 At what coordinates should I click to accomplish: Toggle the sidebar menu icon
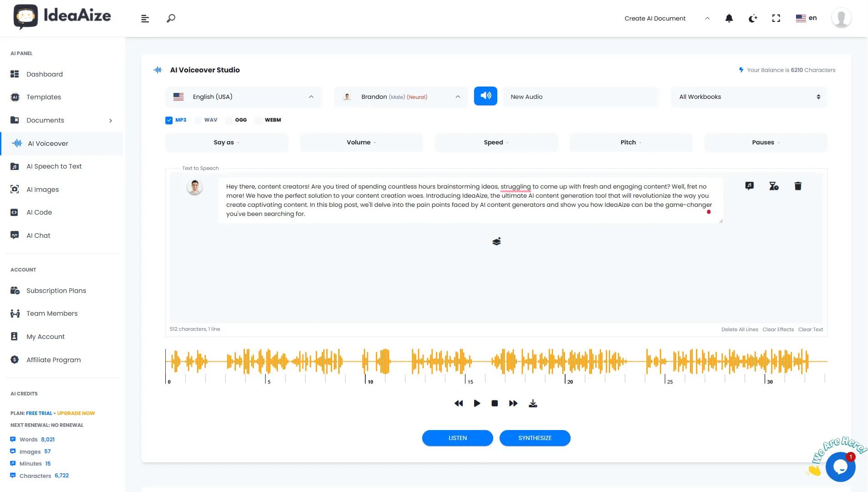click(x=145, y=19)
